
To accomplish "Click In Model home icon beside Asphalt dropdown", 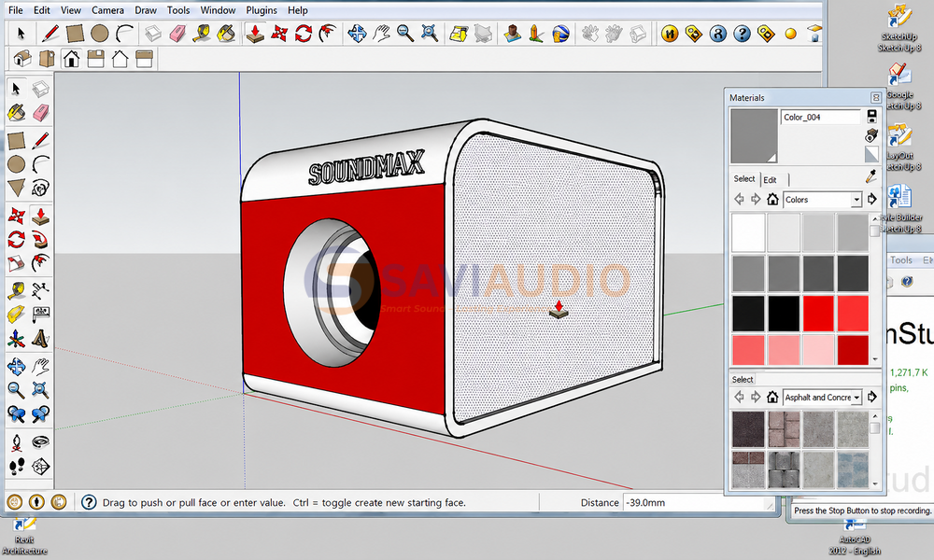I will (772, 397).
